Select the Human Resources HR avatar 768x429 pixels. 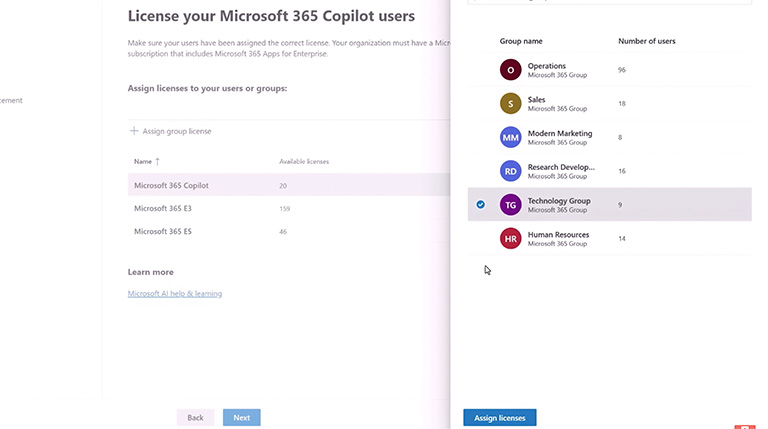[510, 239]
